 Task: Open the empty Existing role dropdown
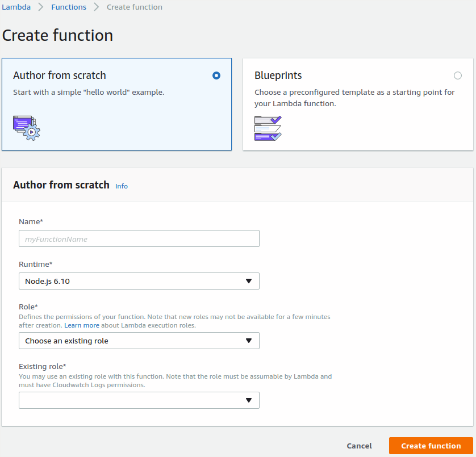139,400
